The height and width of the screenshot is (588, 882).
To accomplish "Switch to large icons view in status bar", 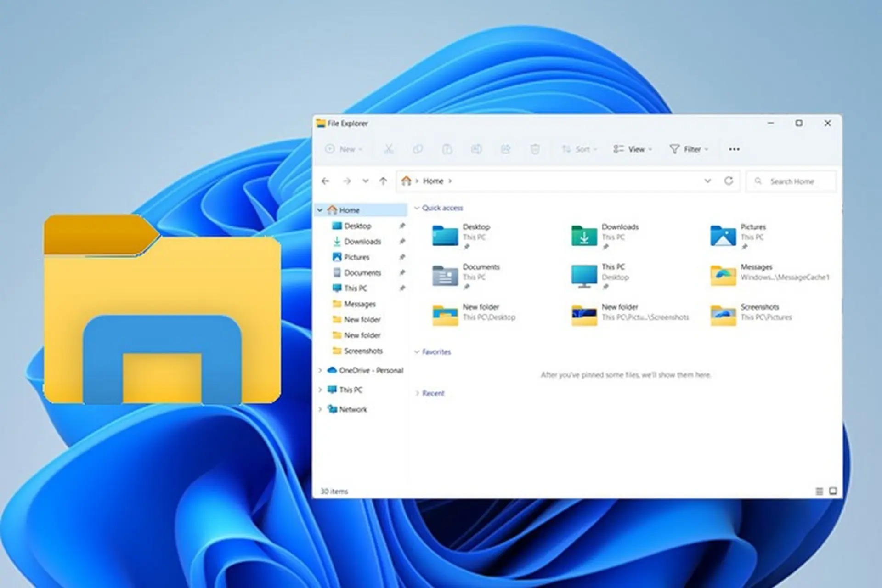I will (x=833, y=491).
